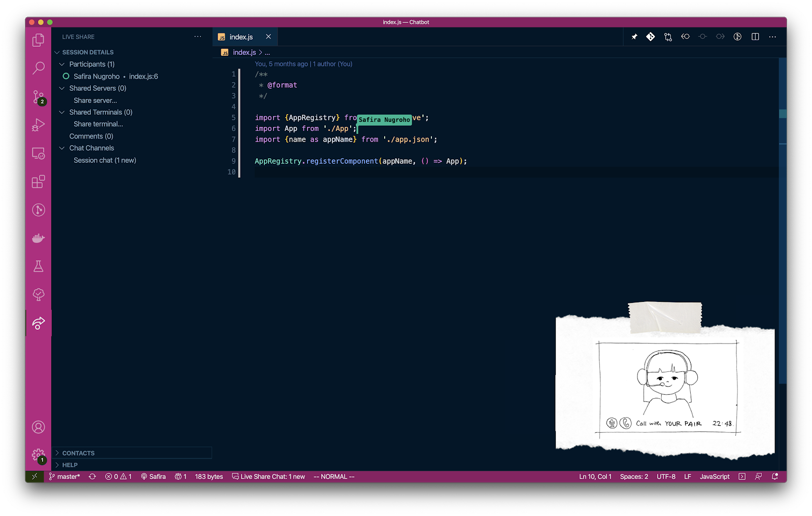The width and height of the screenshot is (812, 516).
Task: Click index.js in the breadcrumb
Action: (244, 52)
